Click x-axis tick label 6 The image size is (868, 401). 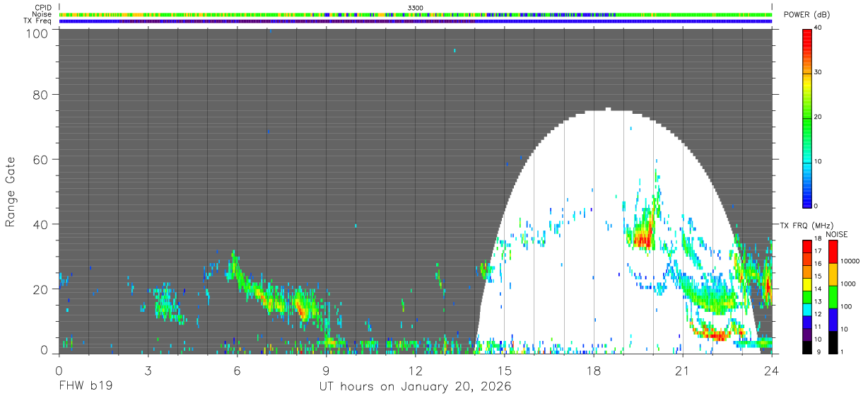coord(237,370)
